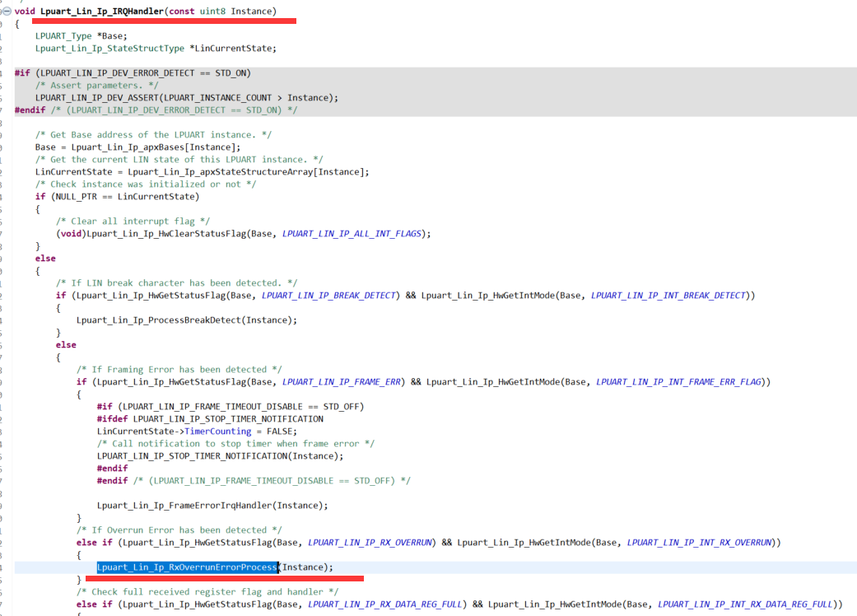Click the If Overrun Error detected comment

pyautogui.click(x=179, y=530)
